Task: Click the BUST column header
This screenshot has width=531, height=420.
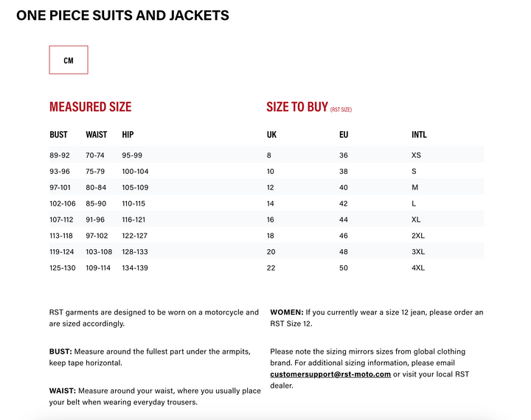Action: 58,135
